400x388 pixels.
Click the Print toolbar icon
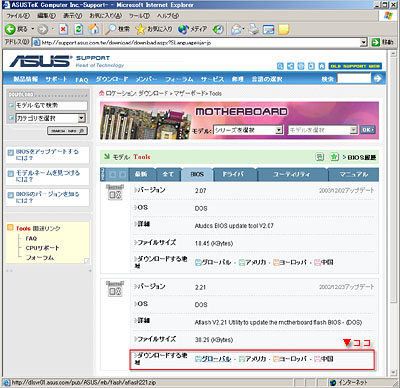coord(254,29)
